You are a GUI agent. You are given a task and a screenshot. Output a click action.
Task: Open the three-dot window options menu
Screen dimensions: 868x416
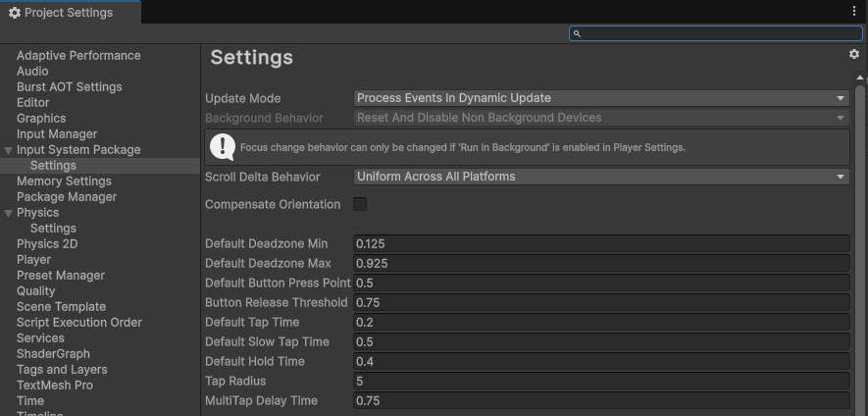(x=854, y=11)
